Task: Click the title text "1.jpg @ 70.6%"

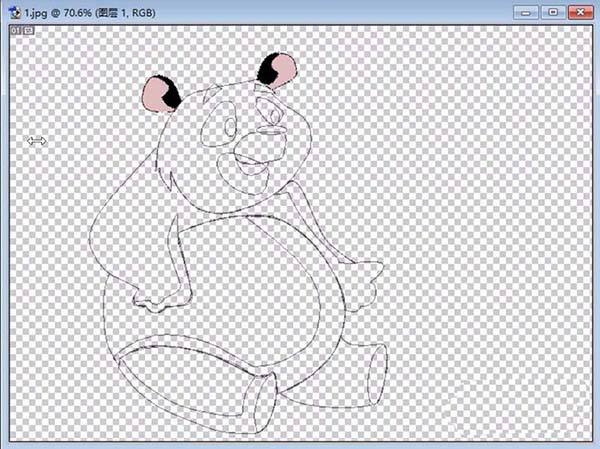Action: 58,13
